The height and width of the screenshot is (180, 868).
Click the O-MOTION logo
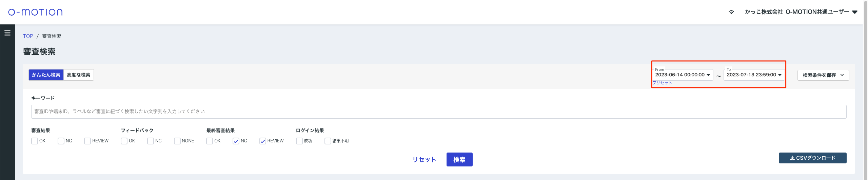(x=35, y=12)
